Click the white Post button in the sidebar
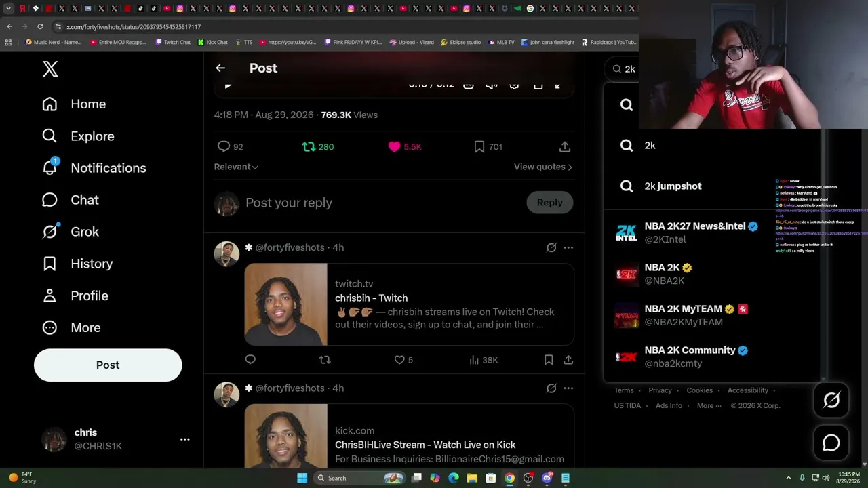The height and width of the screenshot is (488, 868). tap(108, 365)
